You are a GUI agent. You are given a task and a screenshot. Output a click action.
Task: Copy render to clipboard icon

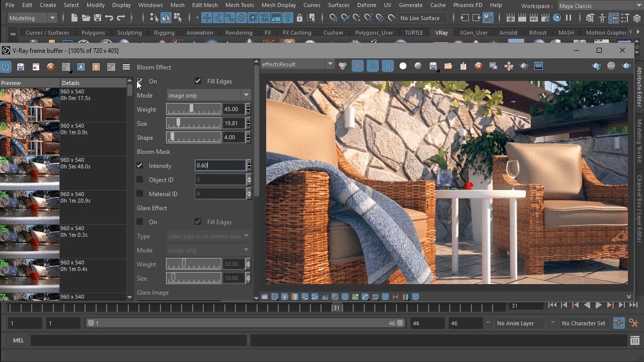(x=463, y=66)
